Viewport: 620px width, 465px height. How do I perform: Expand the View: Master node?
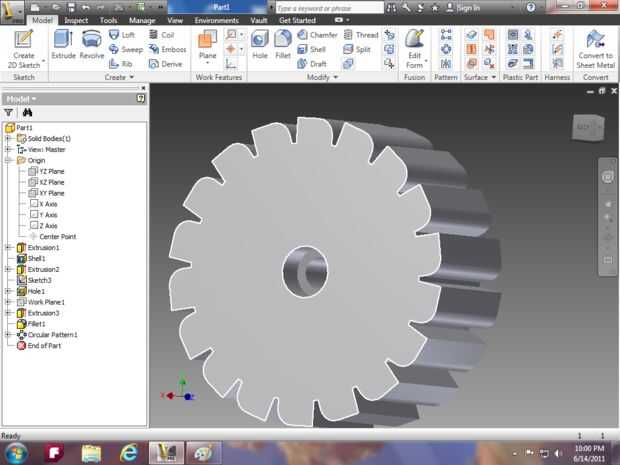coord(8,149)
